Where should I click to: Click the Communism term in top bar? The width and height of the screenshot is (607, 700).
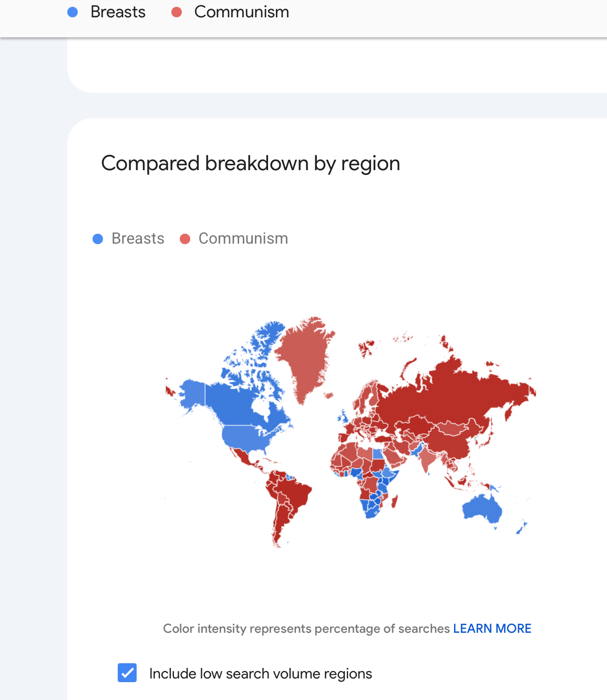(x=241, y=12)
